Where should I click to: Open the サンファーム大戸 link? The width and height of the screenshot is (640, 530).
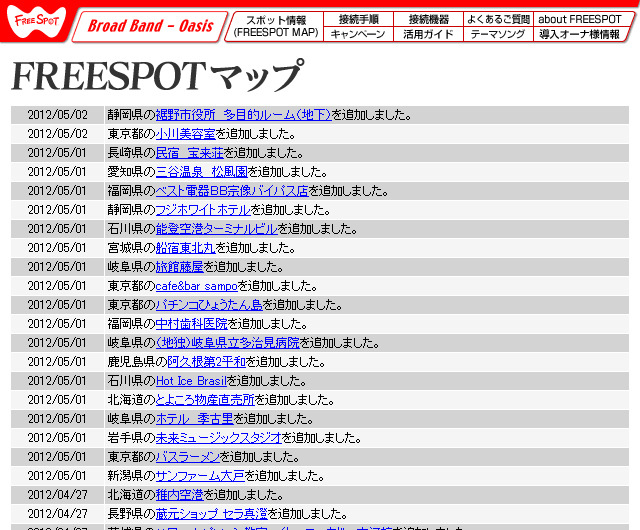click(200, 476)
